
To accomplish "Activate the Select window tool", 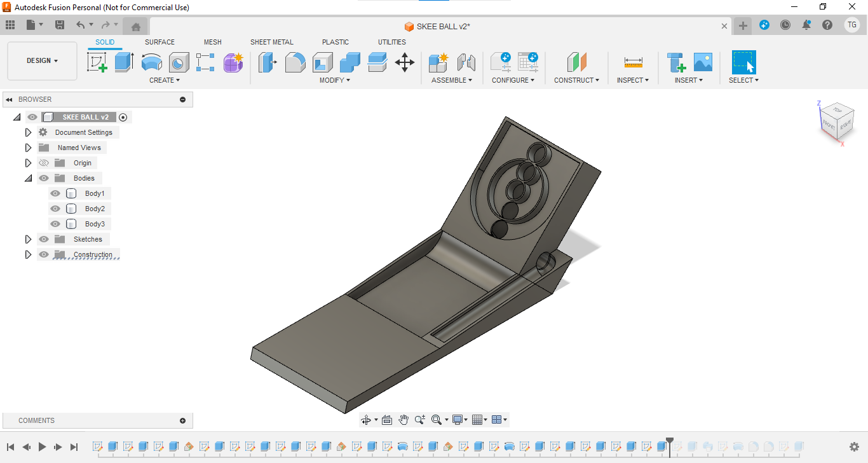I will (x=743, y=62).
